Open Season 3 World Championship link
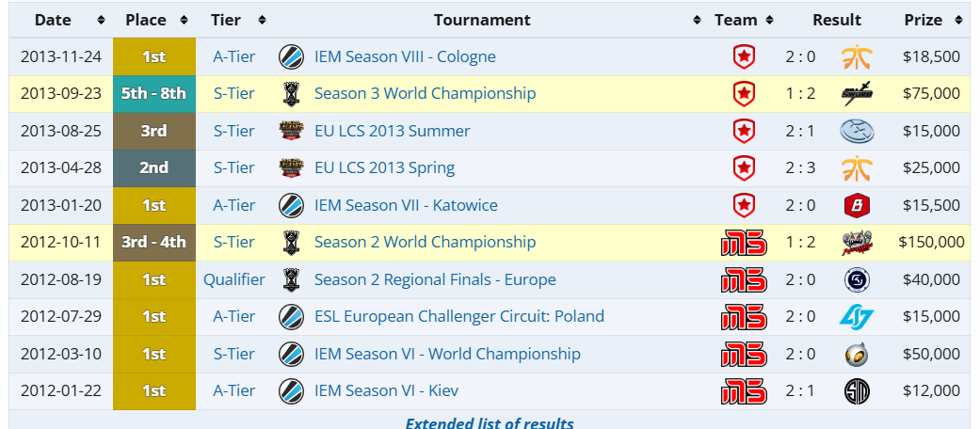The image size is (980, 429). tap(425, 94)
